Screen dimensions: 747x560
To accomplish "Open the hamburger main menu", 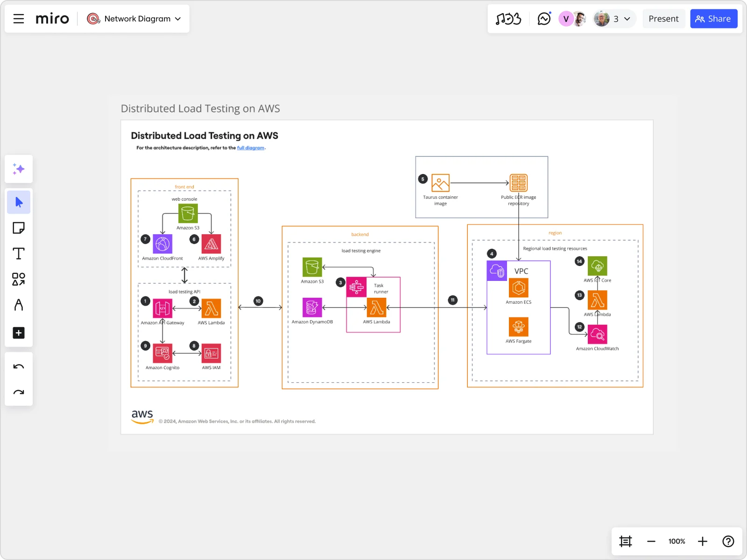I will point(19,19).
